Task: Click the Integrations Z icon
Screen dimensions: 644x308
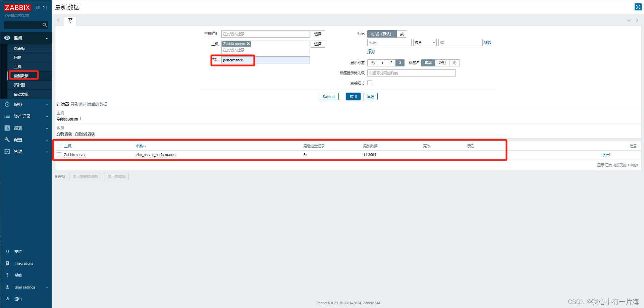Action: click(7, 263)
